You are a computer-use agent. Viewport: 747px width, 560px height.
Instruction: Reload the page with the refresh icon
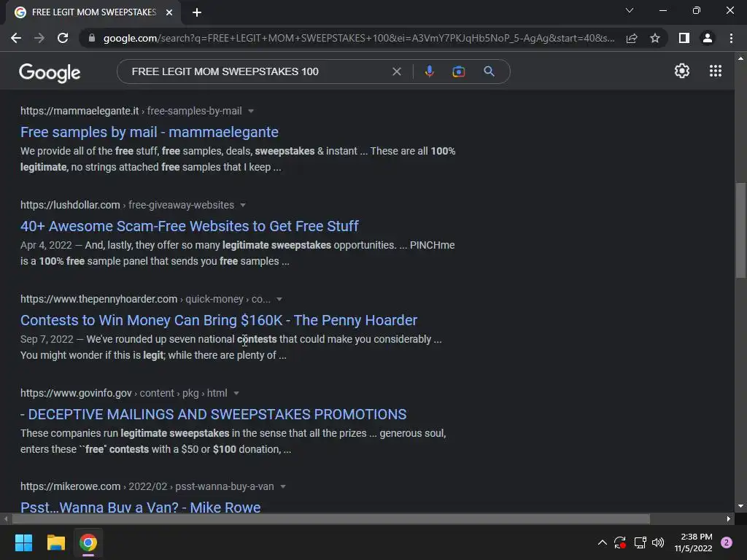point(63,38)
